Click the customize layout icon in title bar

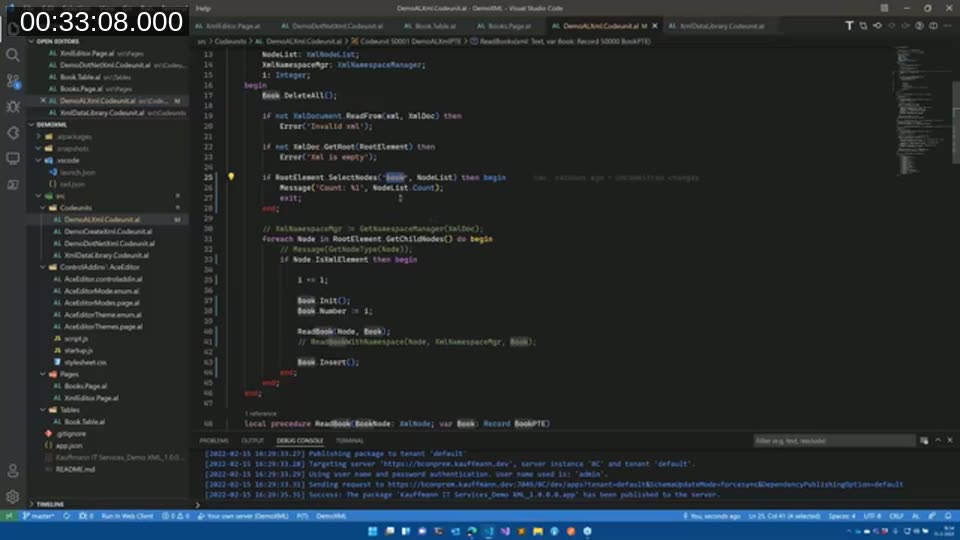[x=884, y=8]
